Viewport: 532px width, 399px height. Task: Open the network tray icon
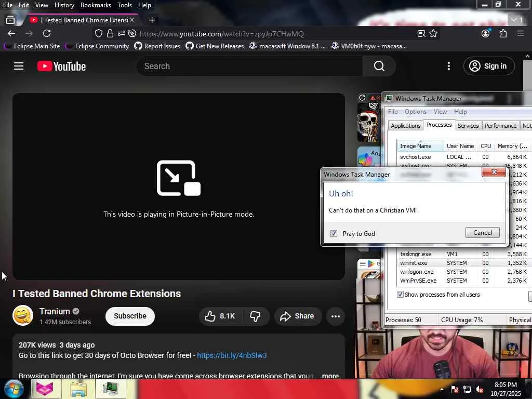tap(467, 390)
